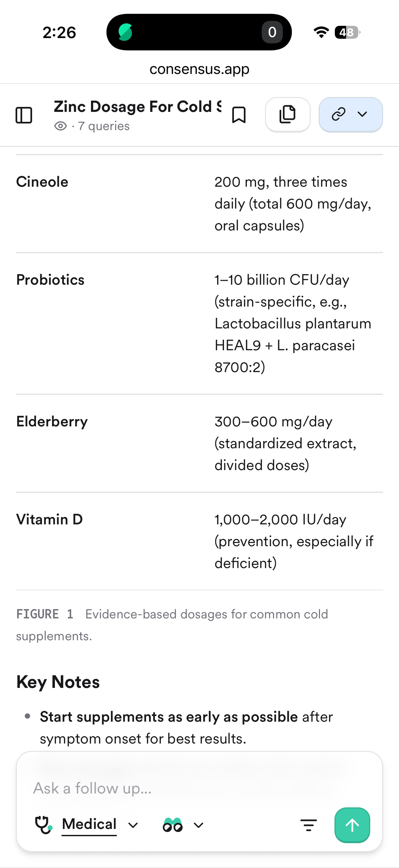Screen dimensions: 399x868
Task: Expand the share link dropdown chevron
Action: coord(362,115)
